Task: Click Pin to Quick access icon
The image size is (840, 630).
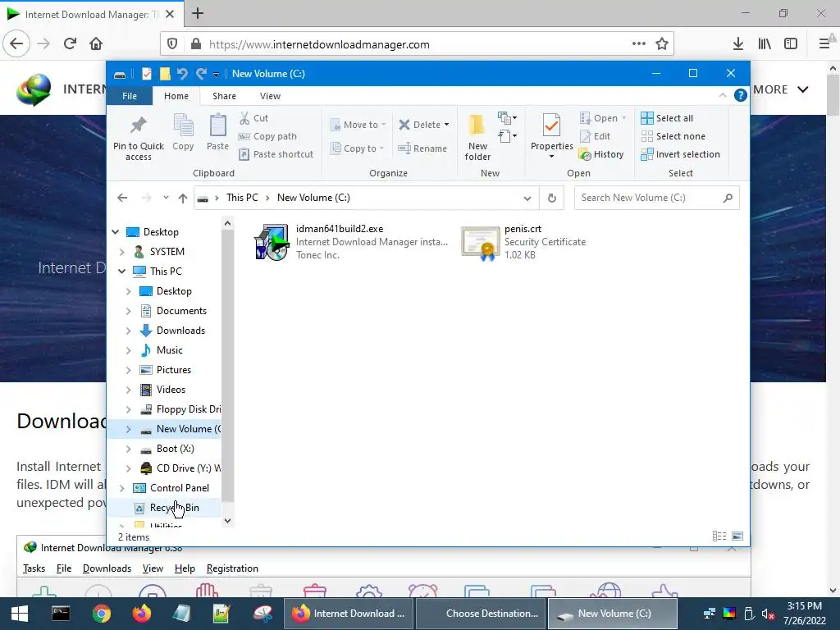Action: (138, 126)
